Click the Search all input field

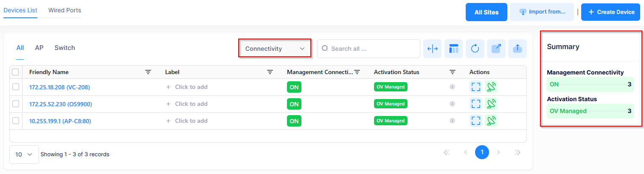pos(368,49)
